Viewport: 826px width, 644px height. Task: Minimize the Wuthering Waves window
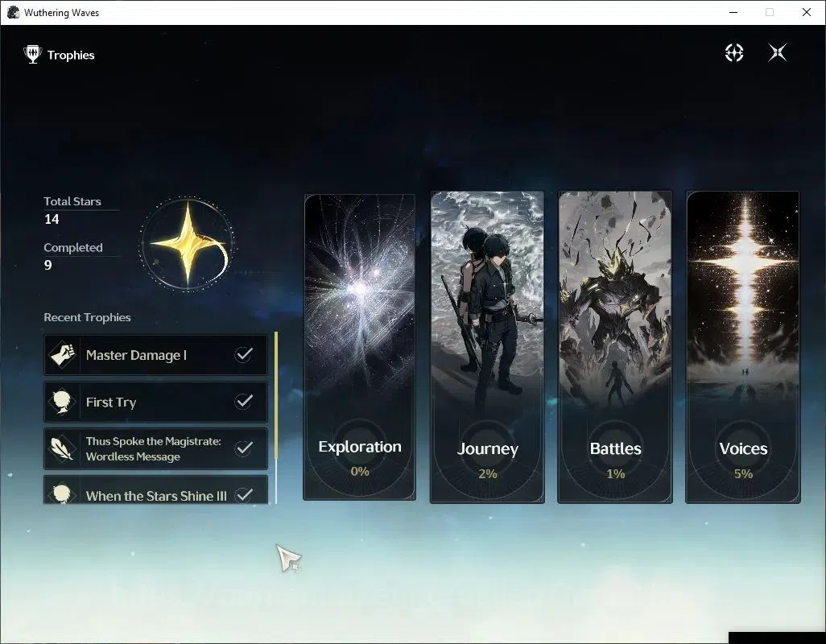pos(733,12)
